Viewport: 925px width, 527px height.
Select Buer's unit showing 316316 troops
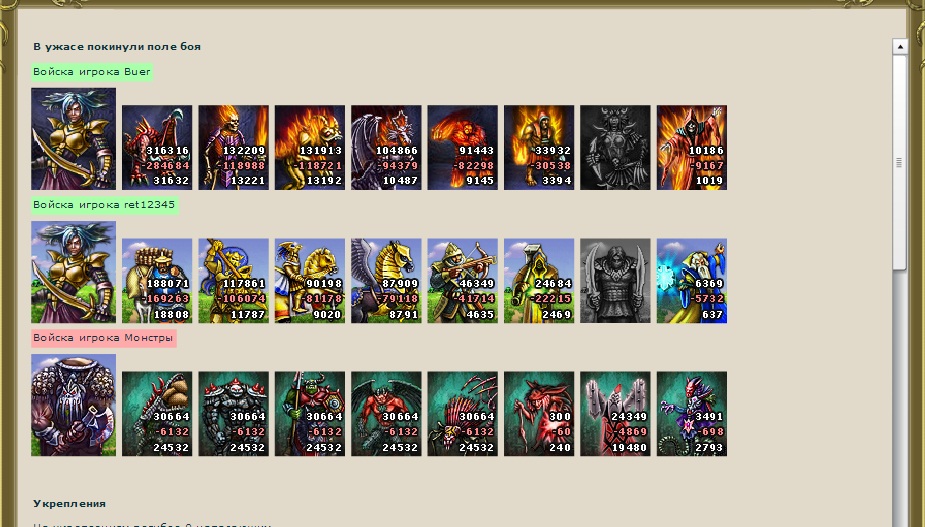(157, 148)
